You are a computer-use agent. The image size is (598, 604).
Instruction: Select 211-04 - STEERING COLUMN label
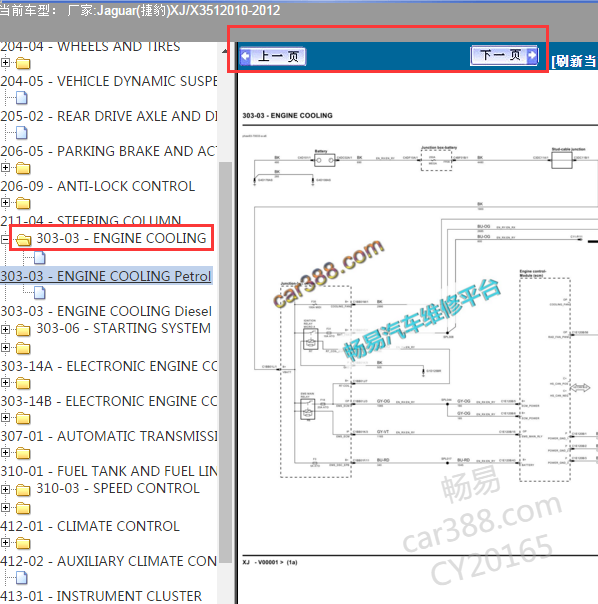click(x=91, y=220)
